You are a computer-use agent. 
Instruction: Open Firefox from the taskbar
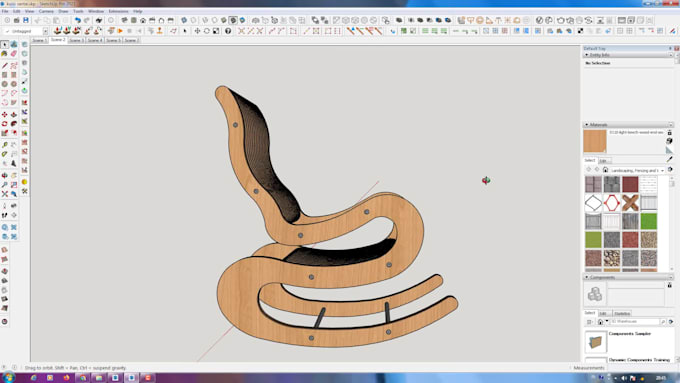(66, 378)
